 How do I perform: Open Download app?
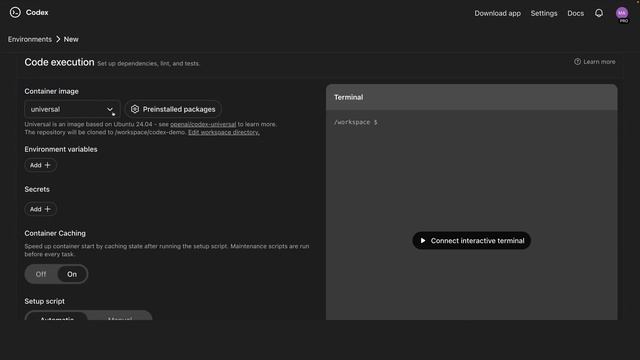point(497,13)
